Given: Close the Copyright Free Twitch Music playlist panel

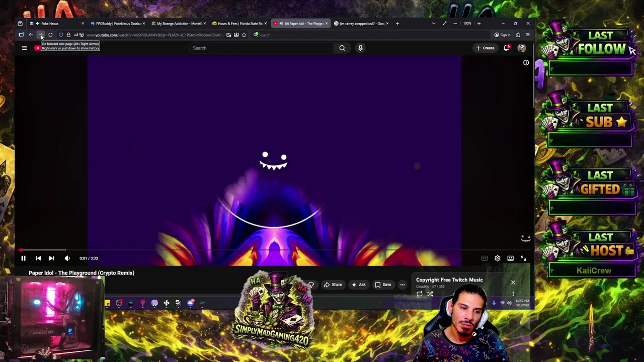Looking at the screenshot, I should (513, 282).
